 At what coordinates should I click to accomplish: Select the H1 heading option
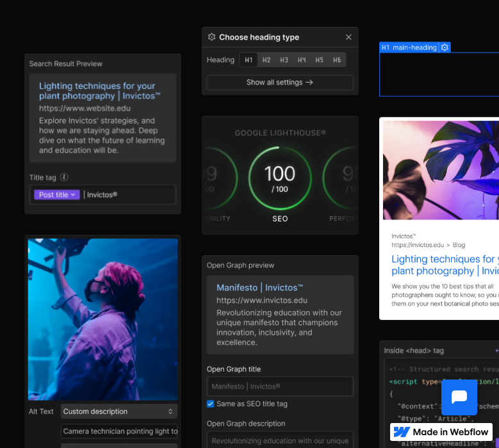249,60
